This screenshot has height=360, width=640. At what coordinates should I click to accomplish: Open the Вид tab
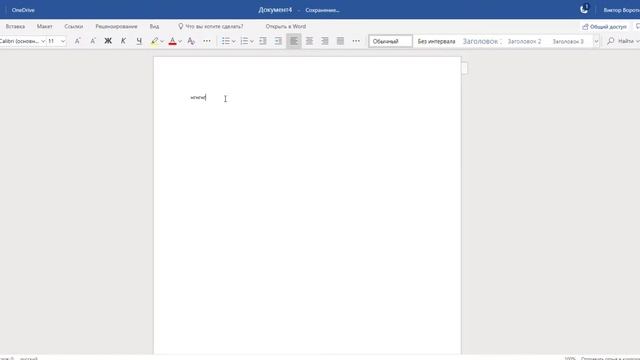pos(154,26)
